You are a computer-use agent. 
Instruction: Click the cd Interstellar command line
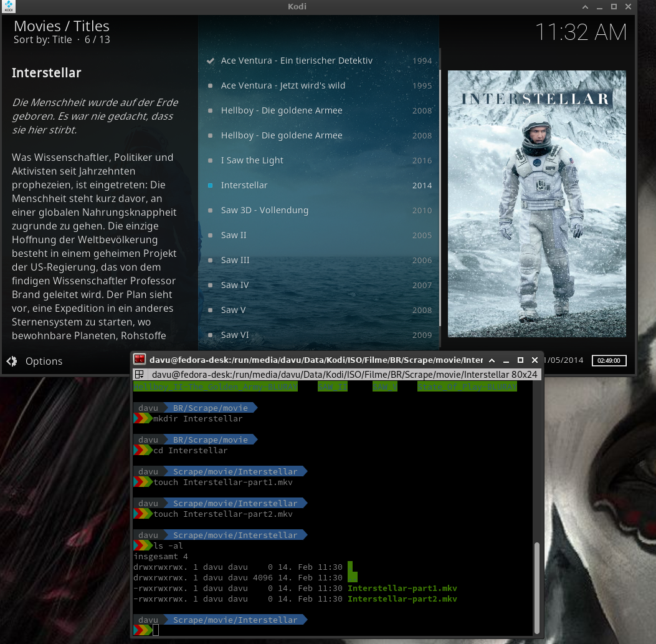pyautogui.click(x=191, y=451)
